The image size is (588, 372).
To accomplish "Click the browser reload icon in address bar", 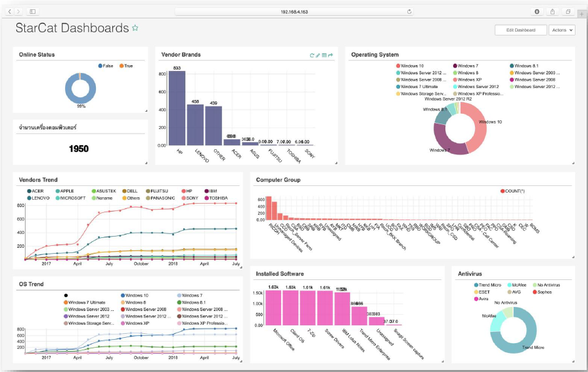I will [x=409, y=12].
